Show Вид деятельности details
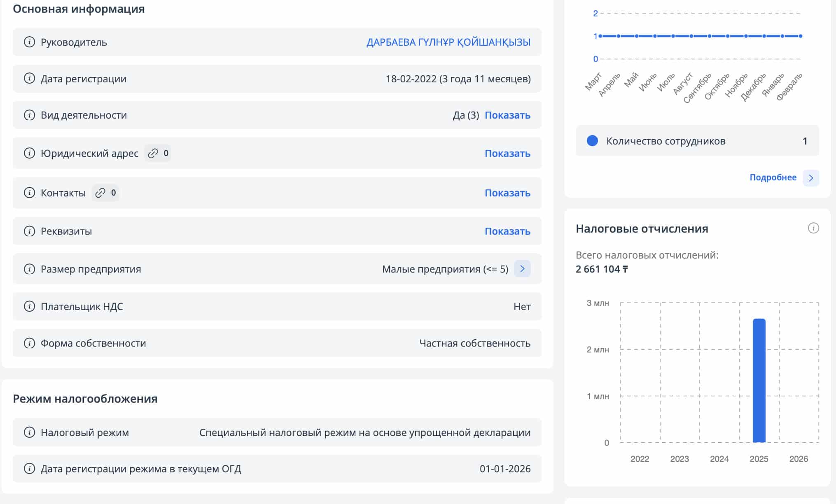This screenshot has height=504, width=836. [507, 115]
